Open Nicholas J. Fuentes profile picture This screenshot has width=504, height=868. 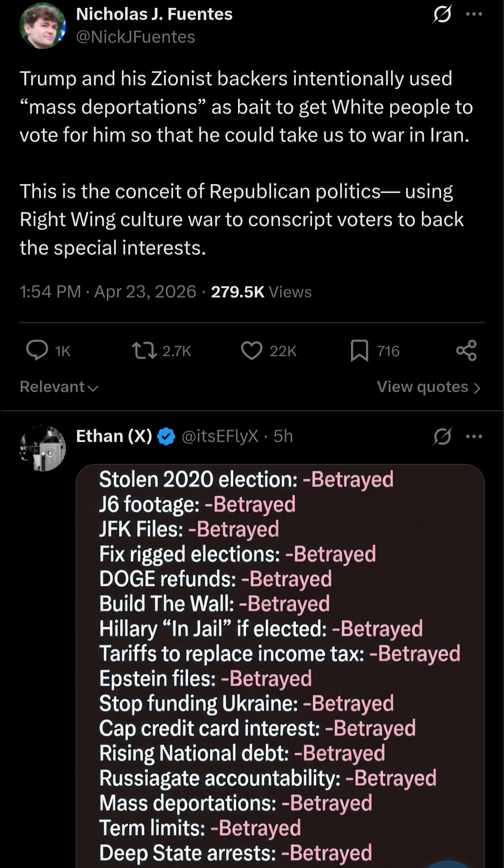[42, 26]
